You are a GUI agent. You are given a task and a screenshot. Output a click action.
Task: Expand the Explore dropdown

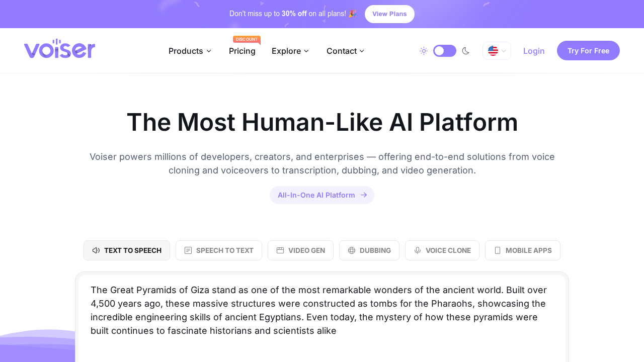point(290,50)
